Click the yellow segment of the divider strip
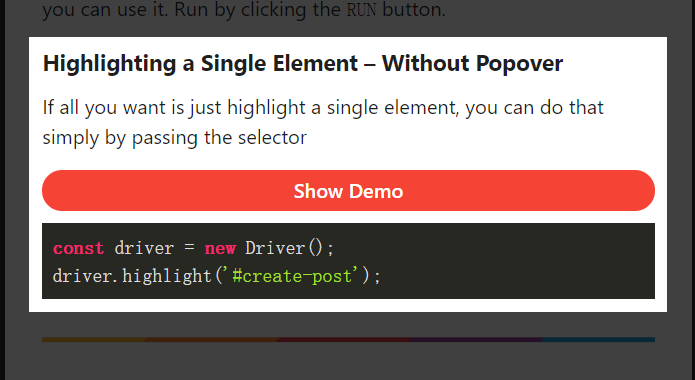The height and width of the screenshot is (380, 695). [94, 340]
